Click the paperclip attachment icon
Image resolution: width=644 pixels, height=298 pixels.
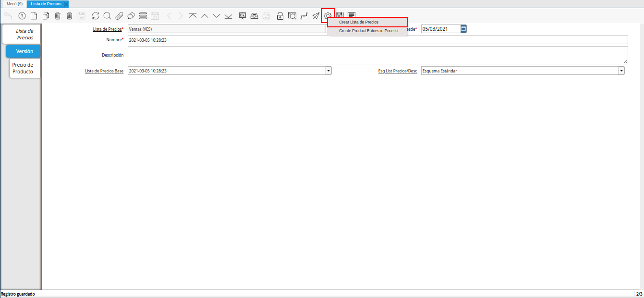tap(119, 16)
